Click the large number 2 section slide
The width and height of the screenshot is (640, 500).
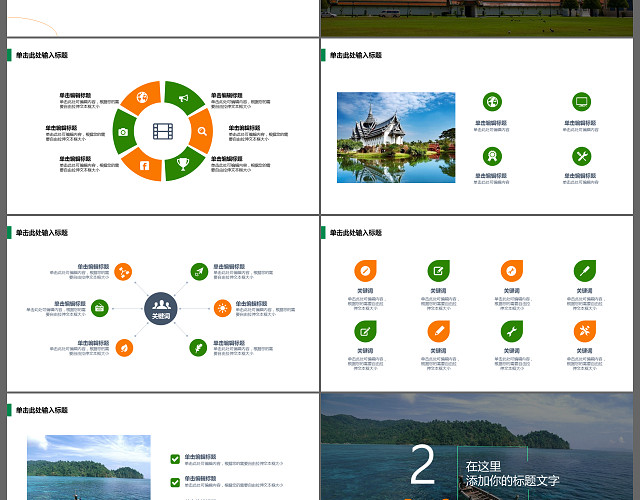pos(477,447)
